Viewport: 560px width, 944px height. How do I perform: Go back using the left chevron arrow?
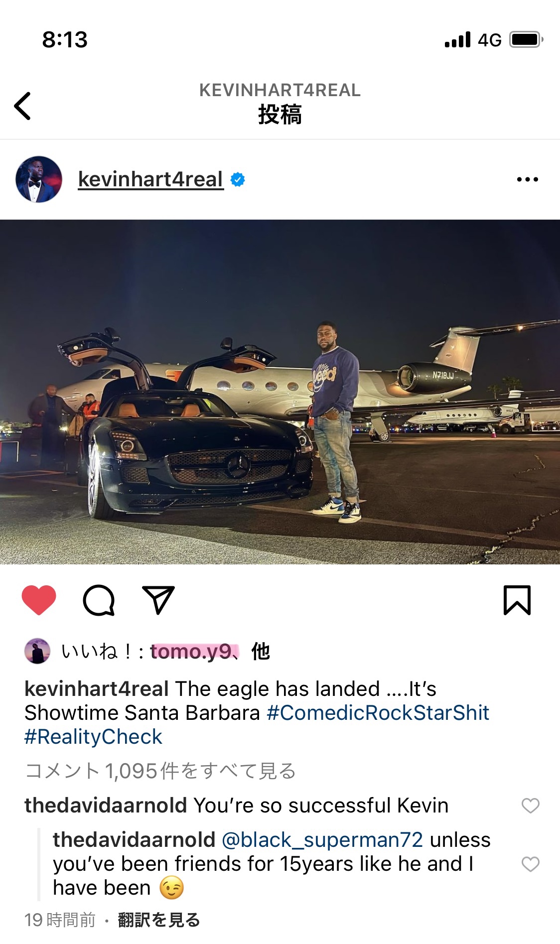(22, 106)
